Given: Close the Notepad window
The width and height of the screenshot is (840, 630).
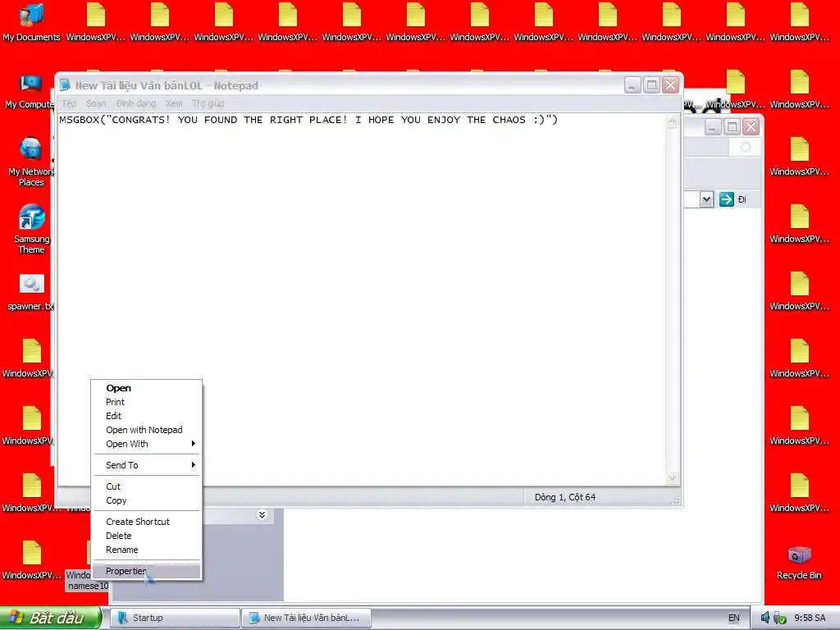Looking at the screenshot, I should tap(671, 85).
